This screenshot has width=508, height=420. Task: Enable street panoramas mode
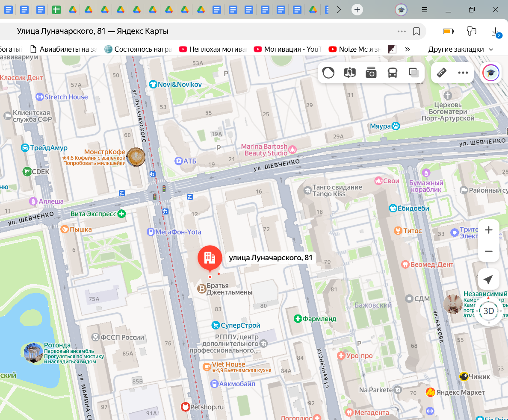point(350,73)
